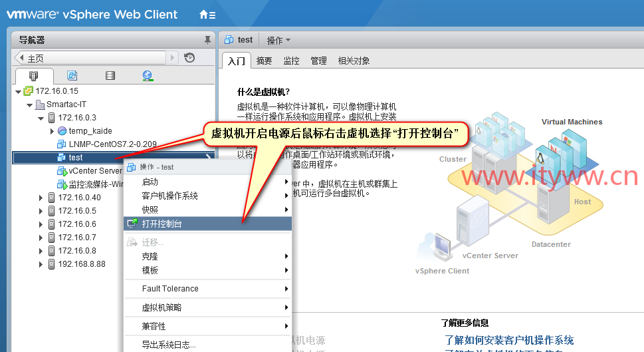The width and height of the screenshot is (644, 352).
Task: Go back to 主页 with the left arrow
Action: pos(21,58)
